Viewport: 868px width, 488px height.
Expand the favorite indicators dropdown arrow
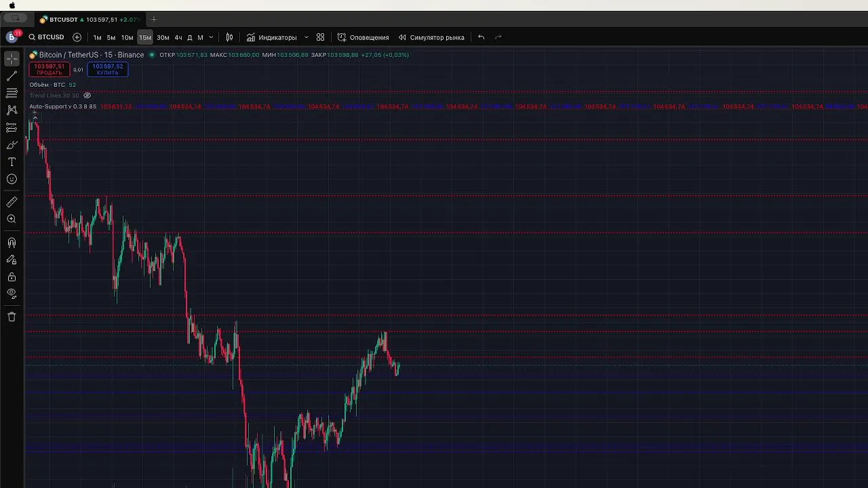(307, 37)
